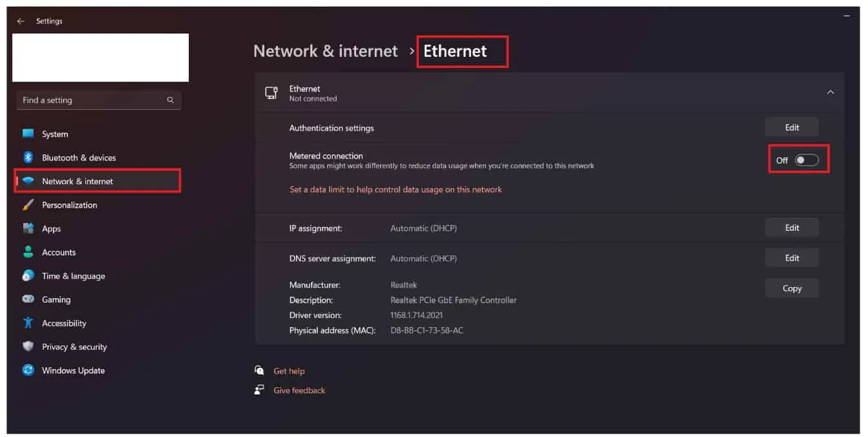Click the Windows Update sync icon
The height and width of the screenshot is (437, 868).
point(28,370)
